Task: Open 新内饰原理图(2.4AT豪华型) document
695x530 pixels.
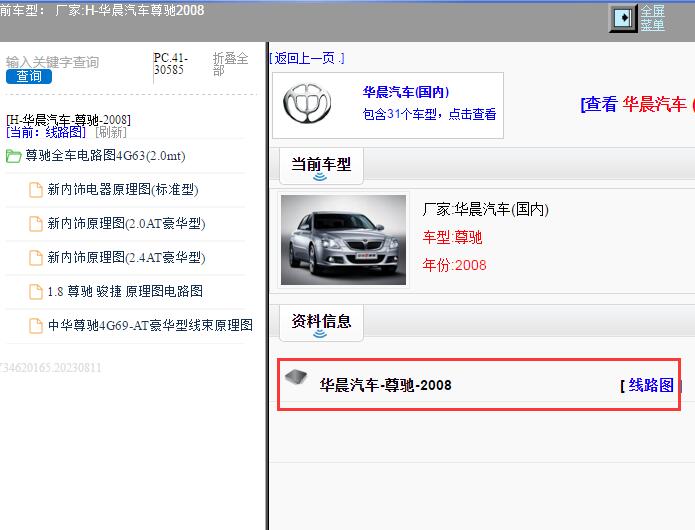Action: [126, 257]
